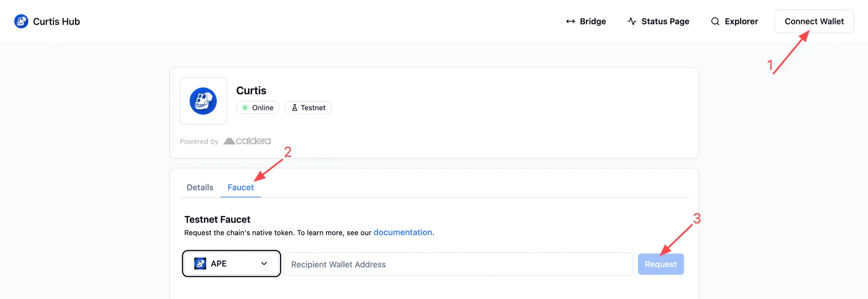
Task: Click the Explorer magnifier icon
Action: (x=715, y=21)
